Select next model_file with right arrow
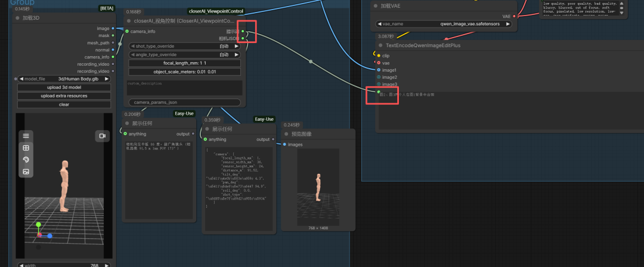Screen dimensions: 644x267 click(106, 79)
